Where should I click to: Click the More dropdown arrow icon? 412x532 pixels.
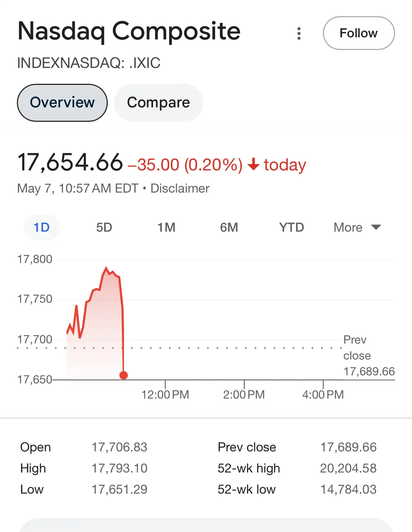coord(376,227)
